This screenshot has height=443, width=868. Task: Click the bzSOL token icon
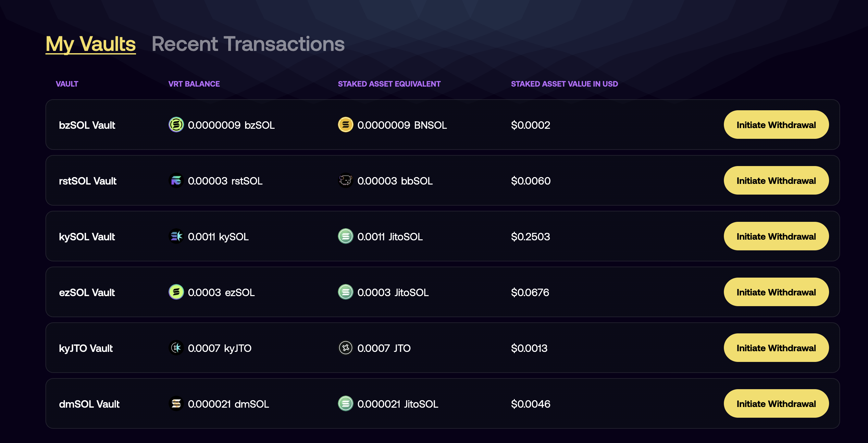[x=176, y=125]
